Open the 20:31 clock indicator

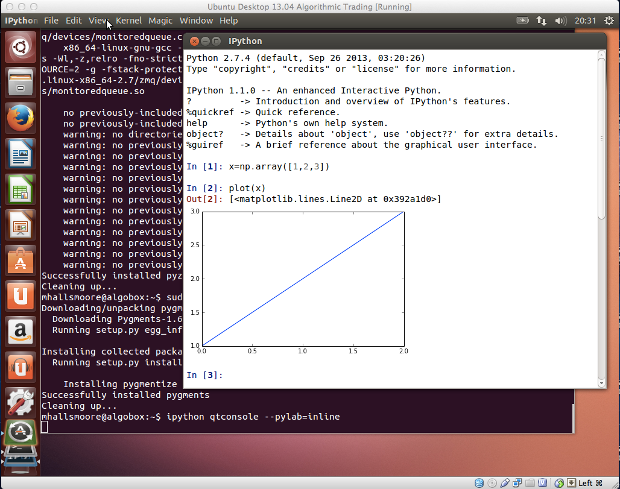585,21
